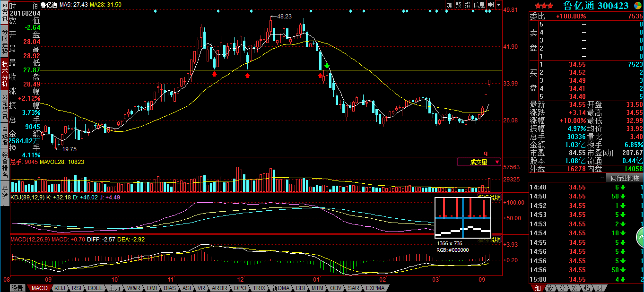Image resolution: width=644 pixels, height=292 pixels.
Task: Open the 信息 button
Action: (479, 5)
